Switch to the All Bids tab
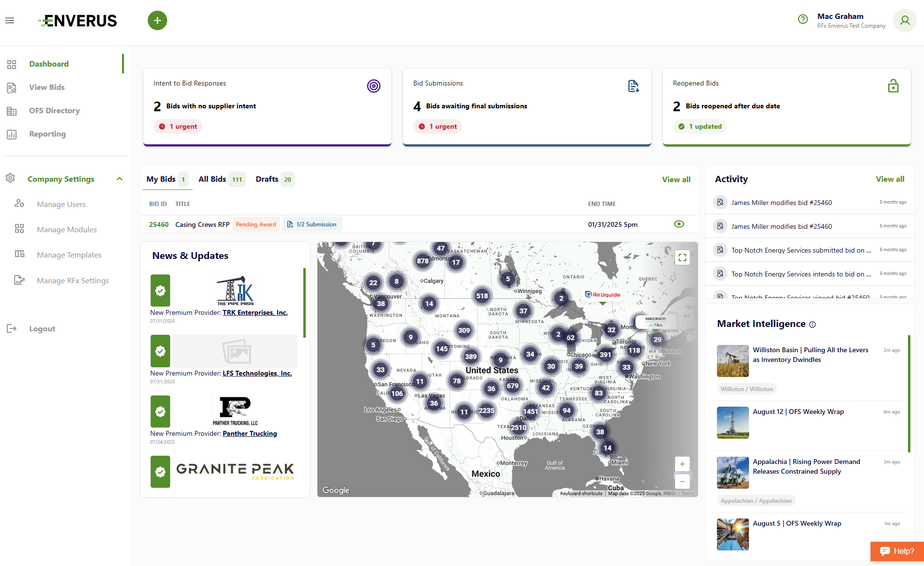 212,179
